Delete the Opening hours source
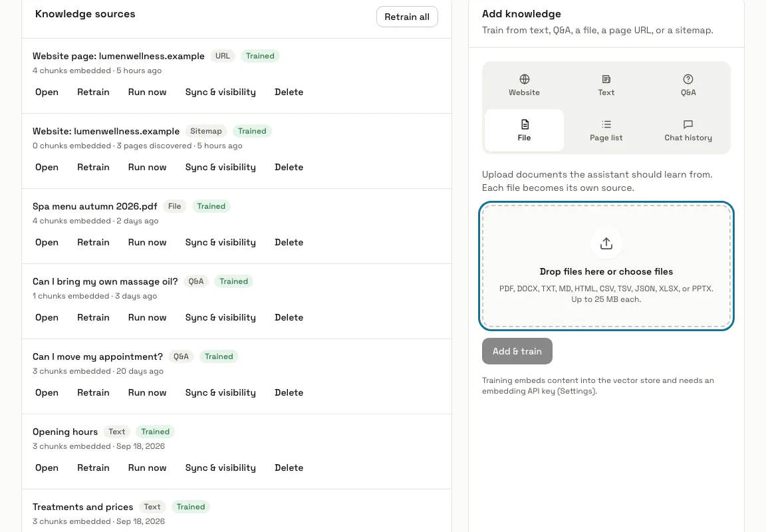Viewport: 766px width, 532px height. point(289,468)
